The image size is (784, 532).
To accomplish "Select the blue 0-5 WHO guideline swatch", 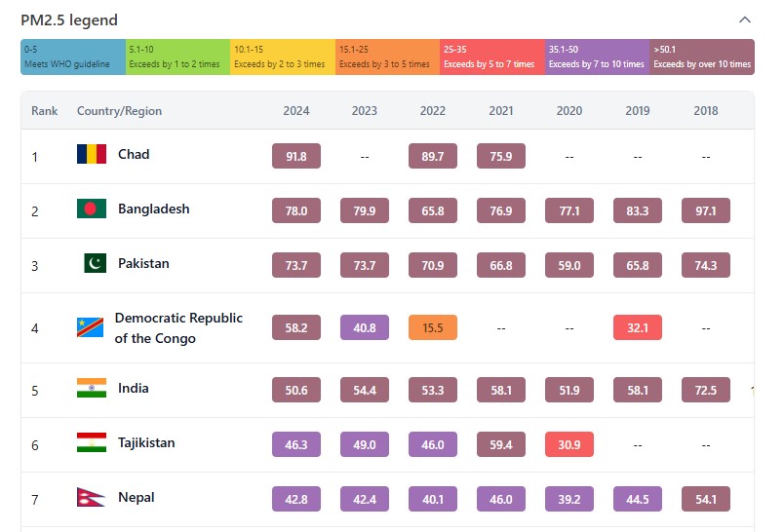I will tap(73, 57).
